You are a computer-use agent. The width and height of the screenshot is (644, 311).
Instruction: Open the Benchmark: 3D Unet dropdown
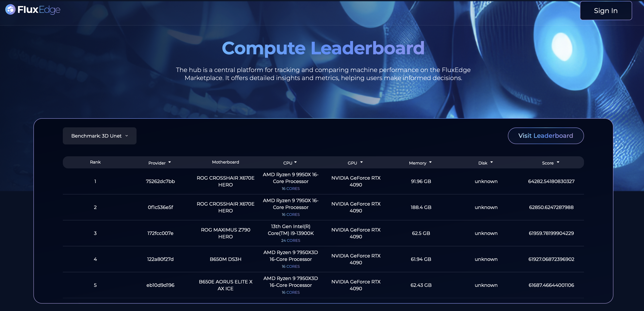coord(99,136)
